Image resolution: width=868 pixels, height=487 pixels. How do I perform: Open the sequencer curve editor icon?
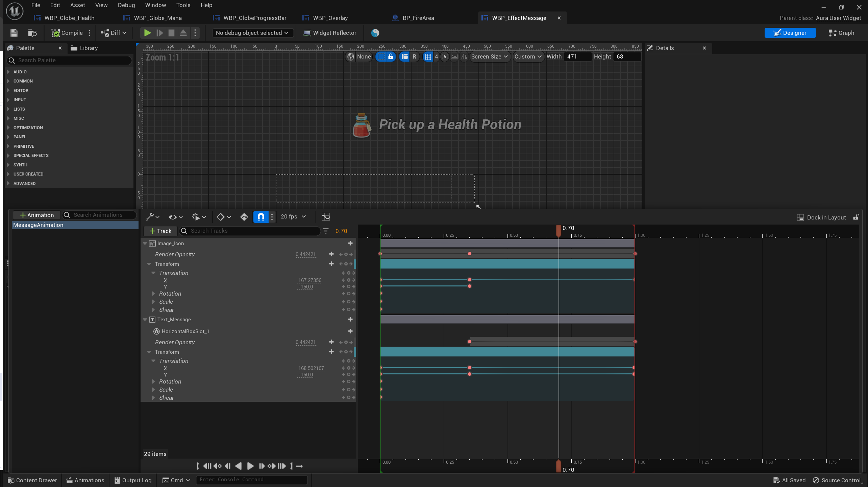pos(325,217)
